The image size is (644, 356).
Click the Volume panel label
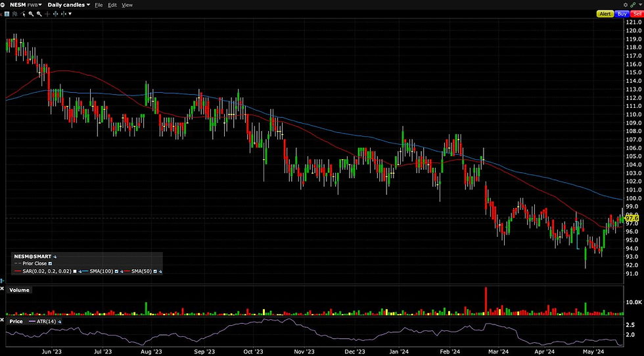click(19, 290)
